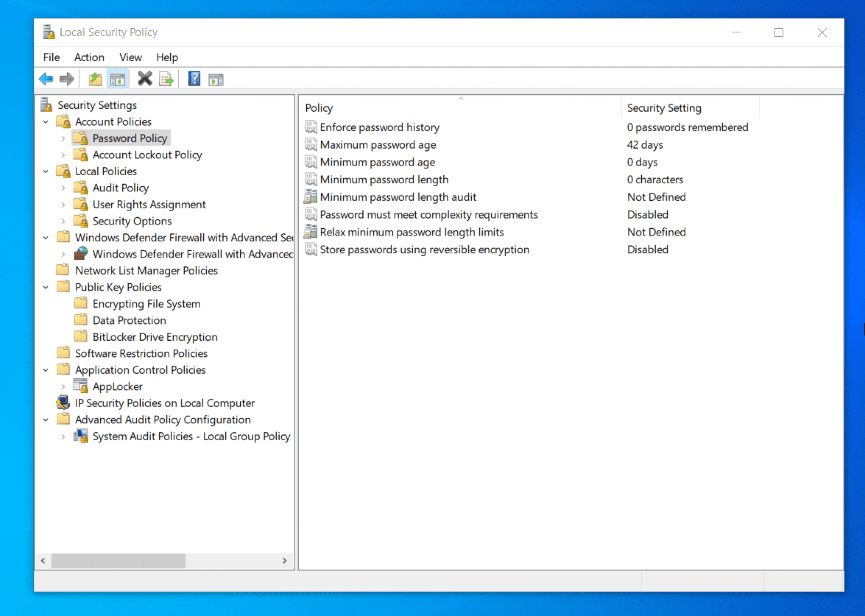Screen dimensions: 865x616
Task: Open Help using the question mark icon
Action: [194, 79]
